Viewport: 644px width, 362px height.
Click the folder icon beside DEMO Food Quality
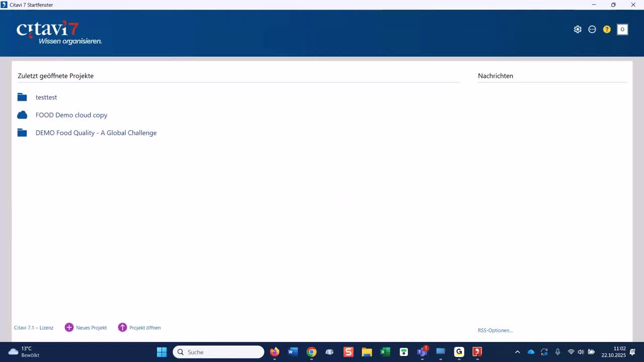pyautogui.click(x=22, y=133)
